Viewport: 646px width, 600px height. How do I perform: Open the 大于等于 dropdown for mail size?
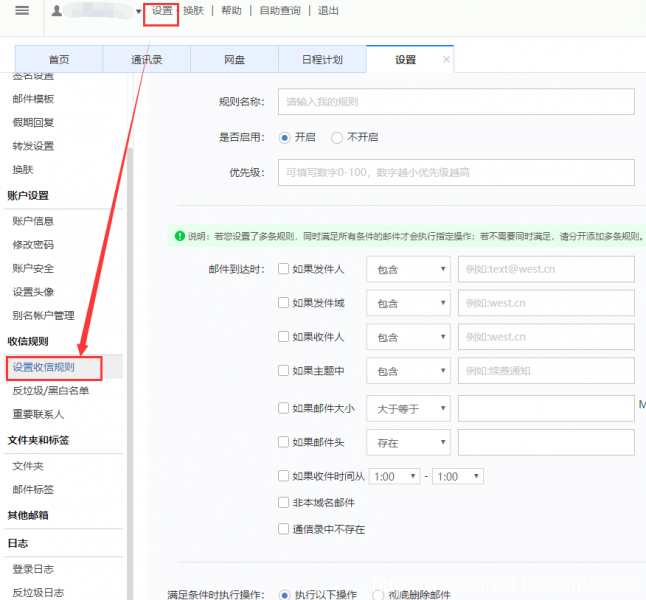[x=408, y=408]
